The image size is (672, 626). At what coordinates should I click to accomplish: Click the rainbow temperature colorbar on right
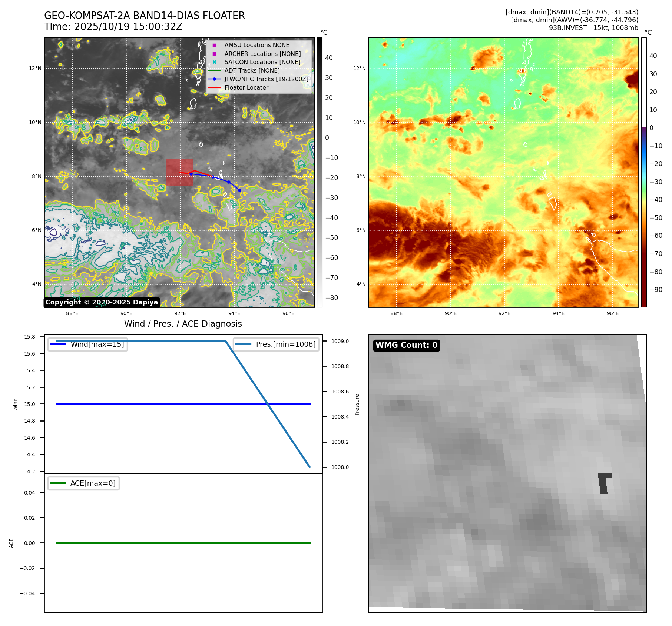(644, 172)
